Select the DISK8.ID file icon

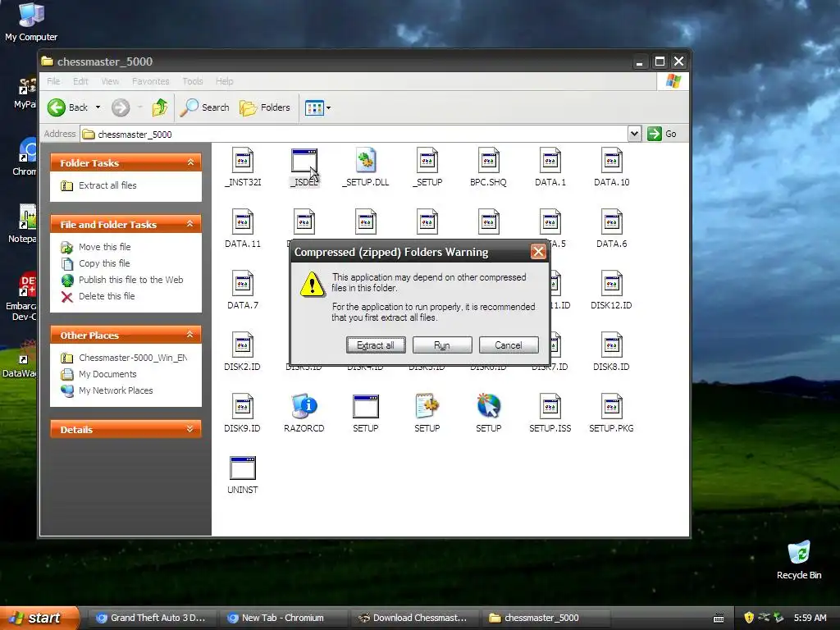click(612, 345)
